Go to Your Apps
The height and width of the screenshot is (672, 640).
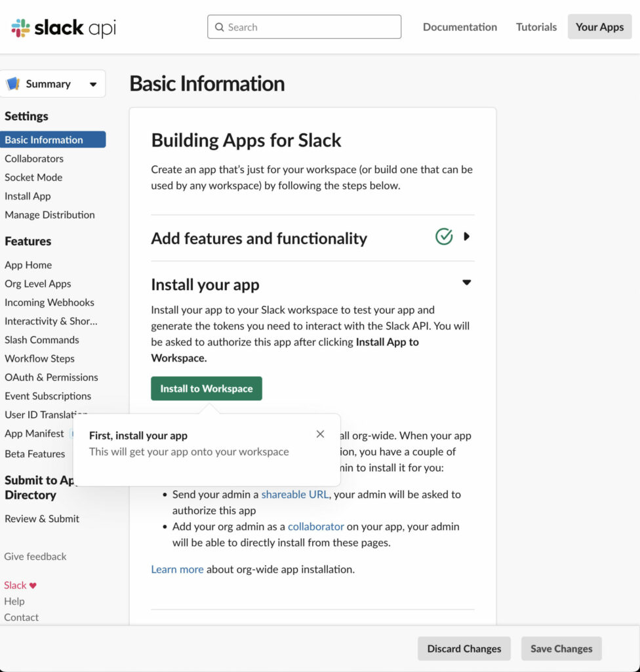599,26
